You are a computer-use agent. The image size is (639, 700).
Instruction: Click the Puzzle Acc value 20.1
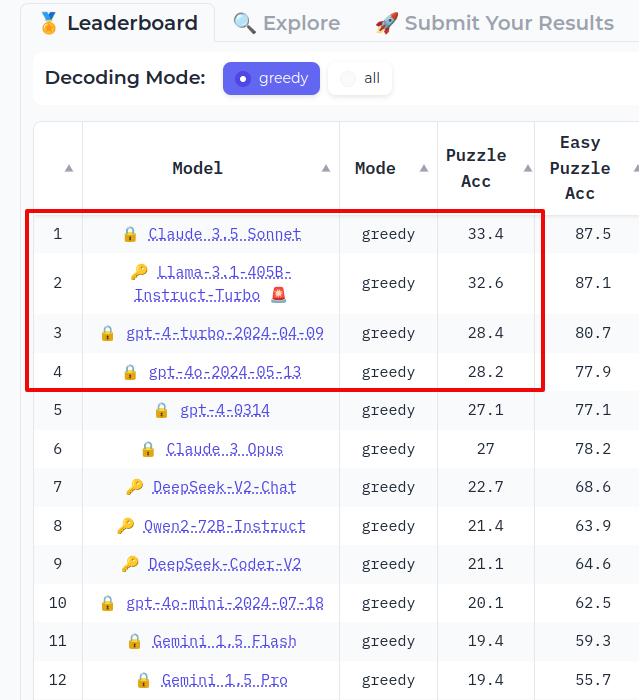tap(486, 603)
